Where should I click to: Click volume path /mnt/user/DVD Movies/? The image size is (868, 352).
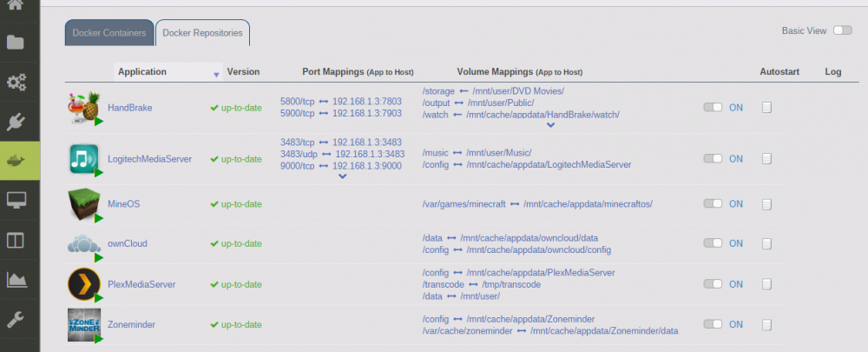pos(518,90)
